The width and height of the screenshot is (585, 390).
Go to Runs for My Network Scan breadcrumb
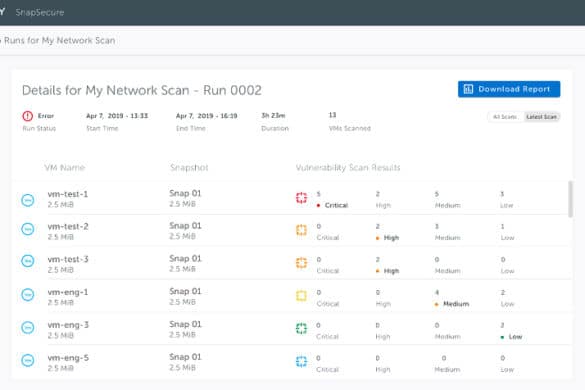coord(60,40)
